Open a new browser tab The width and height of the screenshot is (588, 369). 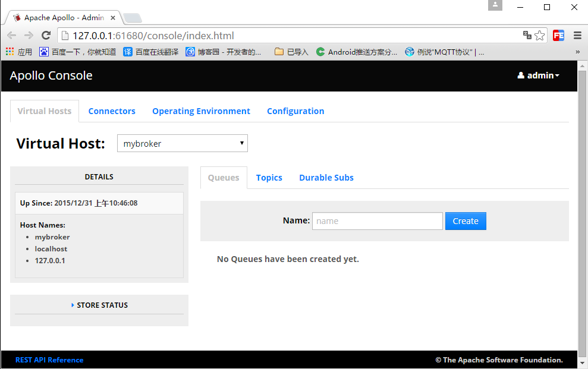click(x=132, y=18)
